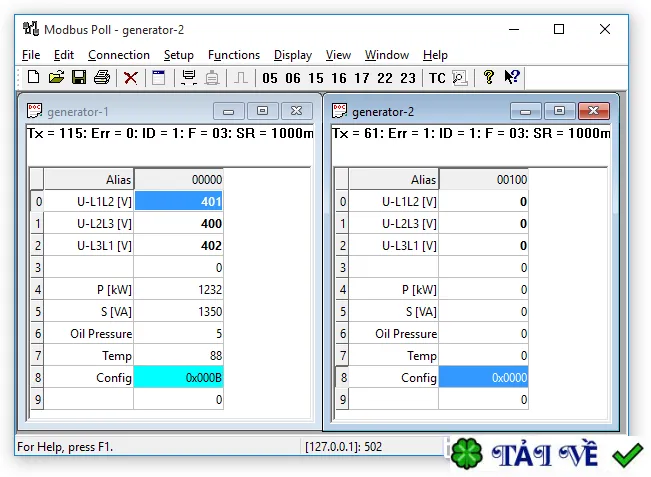Save using the floppy disk icon
This screenshot has width=651, height=477.
79,77
